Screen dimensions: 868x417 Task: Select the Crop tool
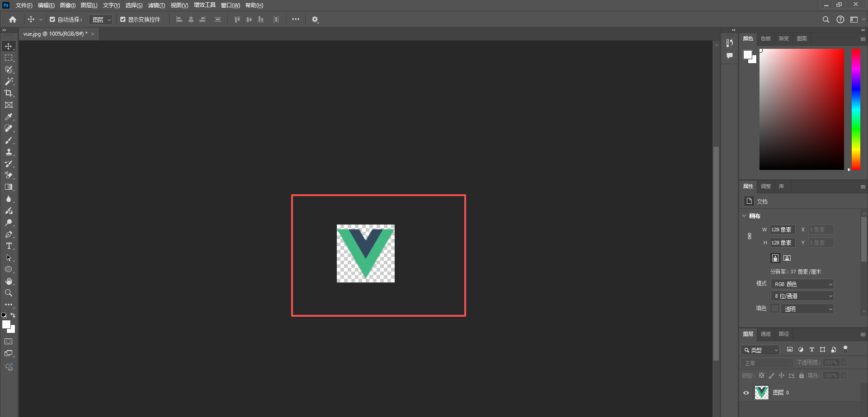[x=9, y=93]
